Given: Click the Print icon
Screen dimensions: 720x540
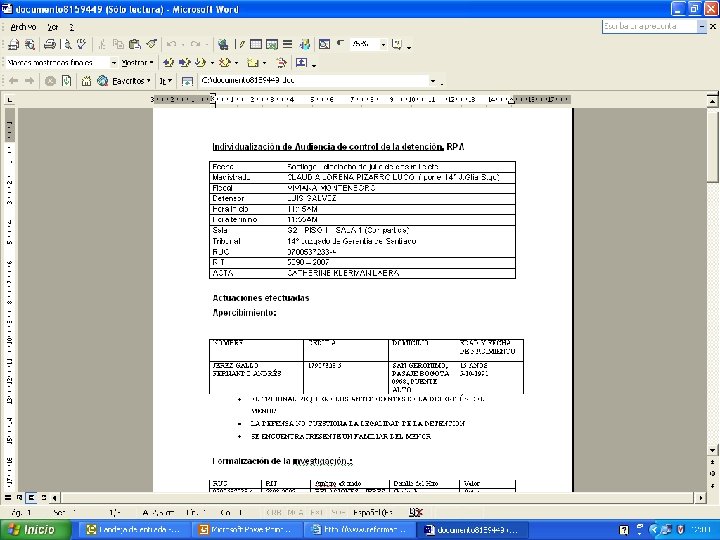Looking at the screenshot, I should [x=49, y=44].
